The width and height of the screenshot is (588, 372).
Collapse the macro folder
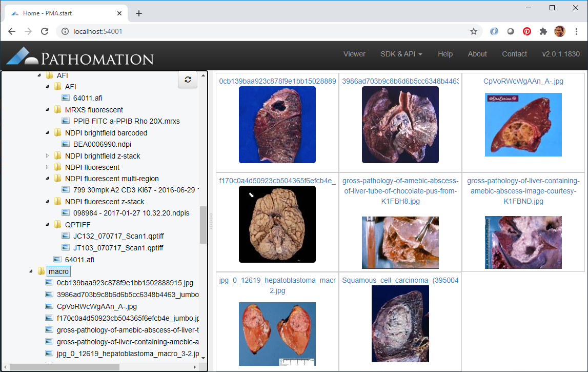pos(32,271)
